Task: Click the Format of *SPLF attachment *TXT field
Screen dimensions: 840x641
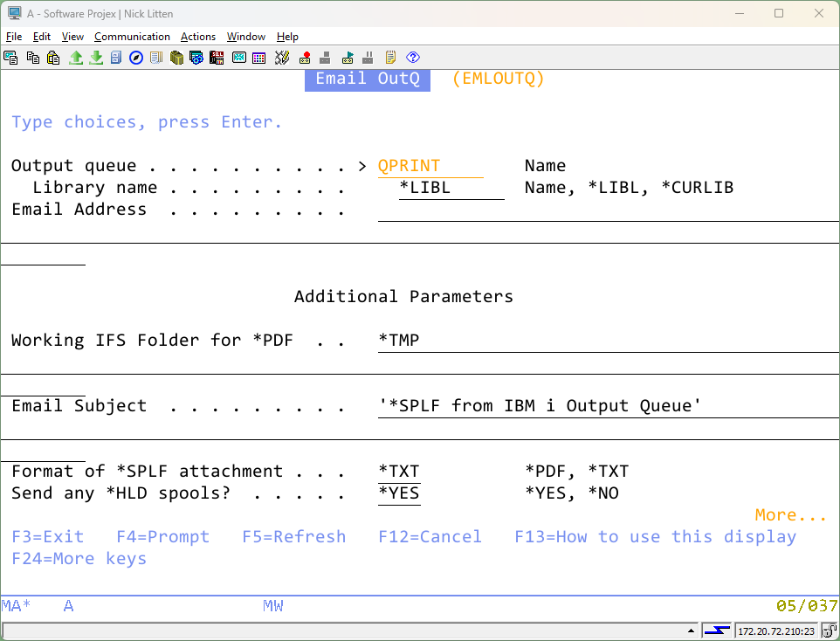Action: click(399, 472)
